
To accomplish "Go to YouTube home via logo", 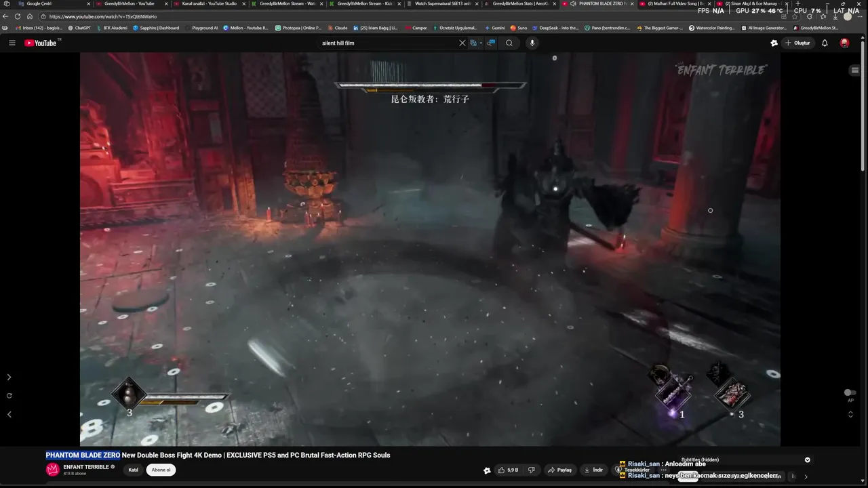I will pyautogui.click(x=41, y=43).
